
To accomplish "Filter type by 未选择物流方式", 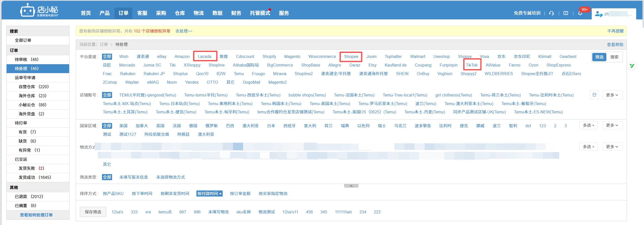I will click(171, 177).
